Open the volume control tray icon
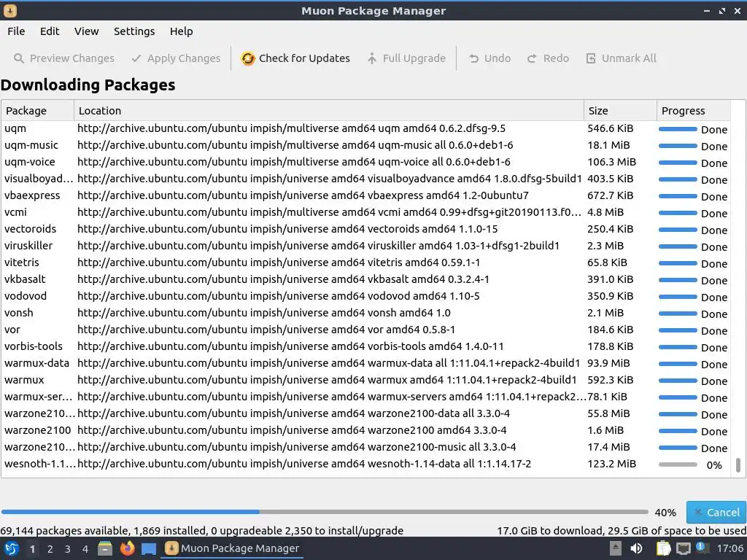The image size is (747, 560). [636, 548]
